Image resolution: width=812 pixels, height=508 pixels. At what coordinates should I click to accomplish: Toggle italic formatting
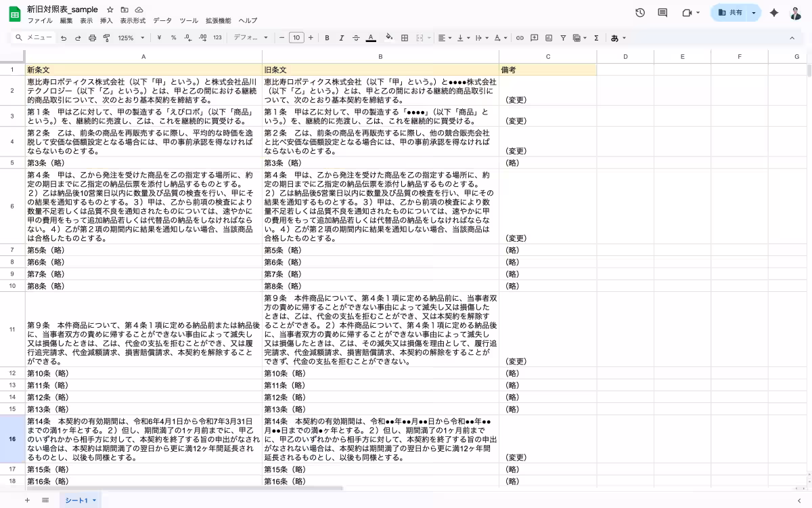pos(342,38)
